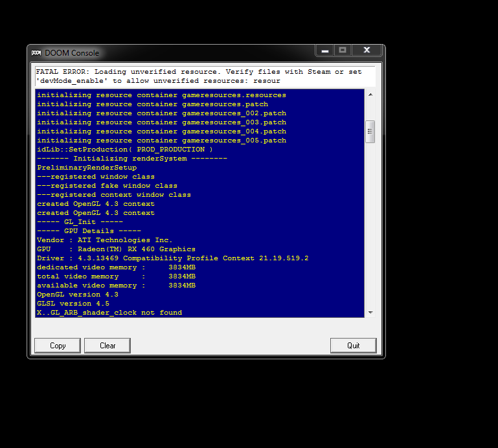The image size is (498, 448).
Task: Click the scrollbar up arrow
Action: [x=370, y=95]
